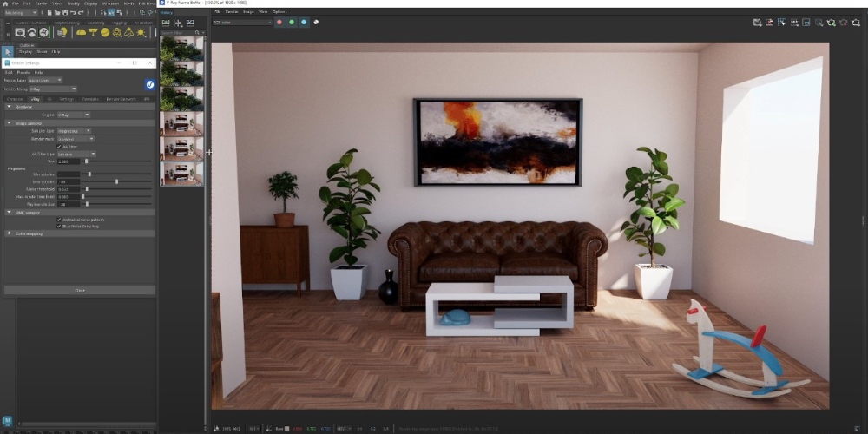
Task: Click the green-arrow teapot IPR icon
Action: [831, 23]
